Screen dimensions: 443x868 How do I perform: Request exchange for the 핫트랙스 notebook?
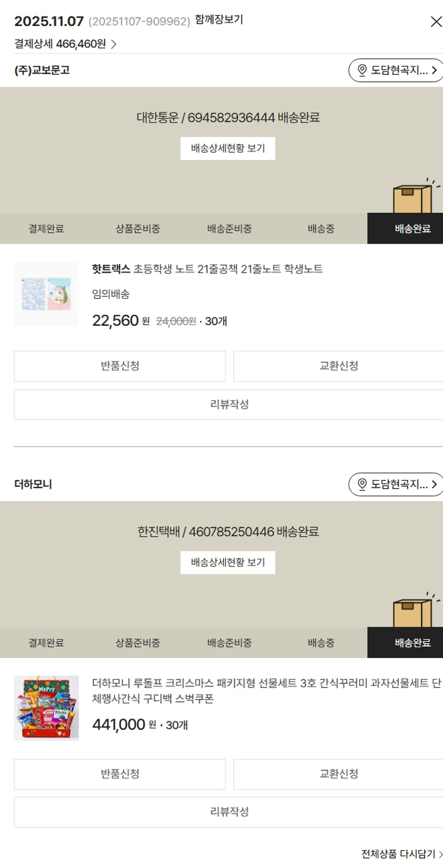(x=338, y=366)
